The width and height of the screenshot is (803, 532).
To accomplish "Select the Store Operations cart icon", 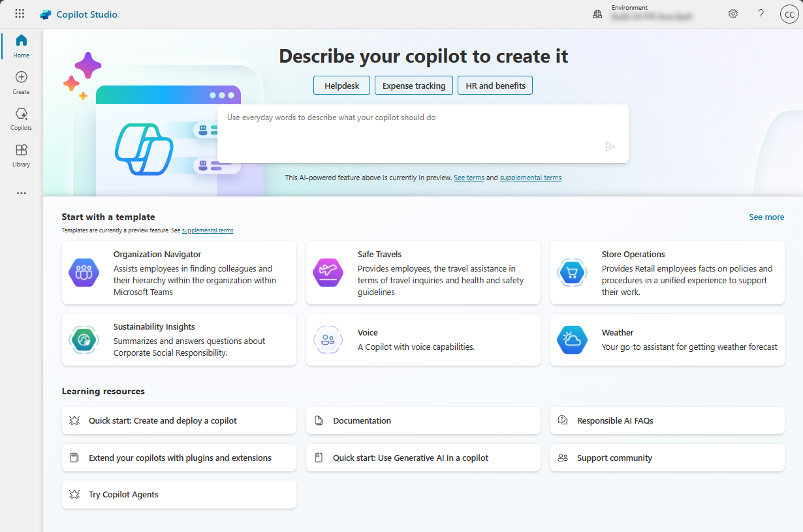I will click(x=572, y=273).
